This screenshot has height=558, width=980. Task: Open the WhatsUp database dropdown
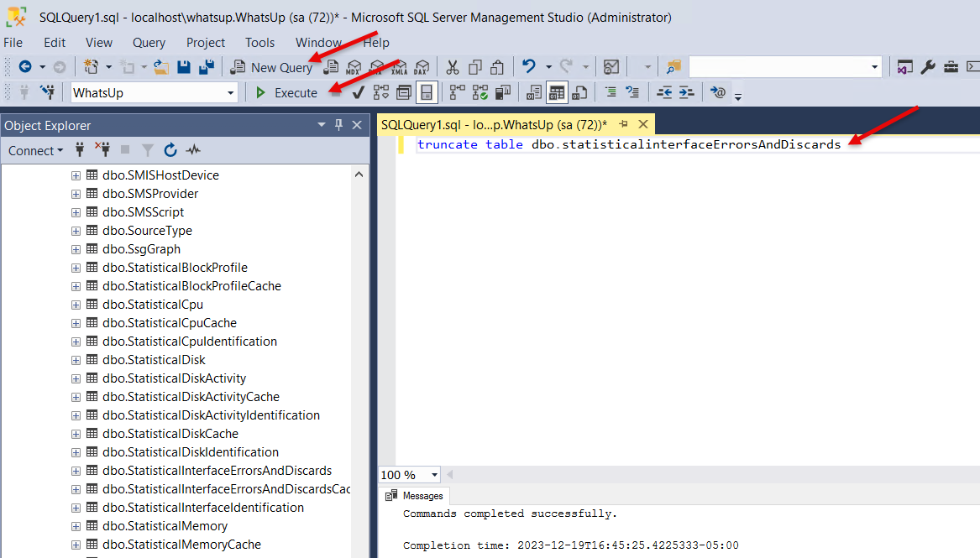(x=231, y=93)
